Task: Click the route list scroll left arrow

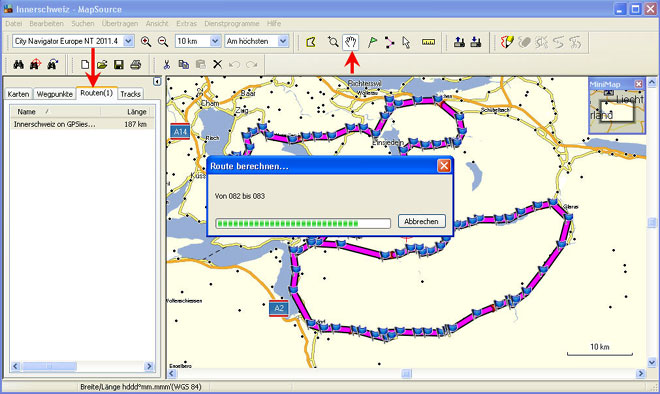Action: click(16, 366)
